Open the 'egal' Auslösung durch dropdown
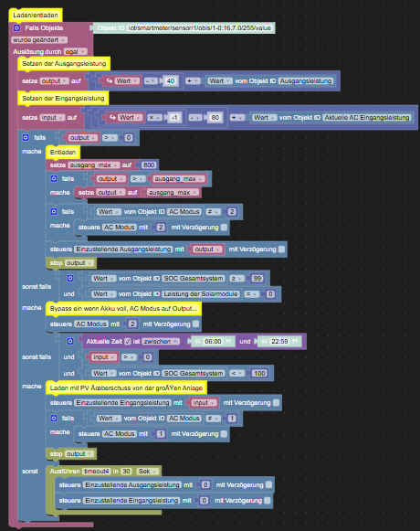 tap(76, 52)
